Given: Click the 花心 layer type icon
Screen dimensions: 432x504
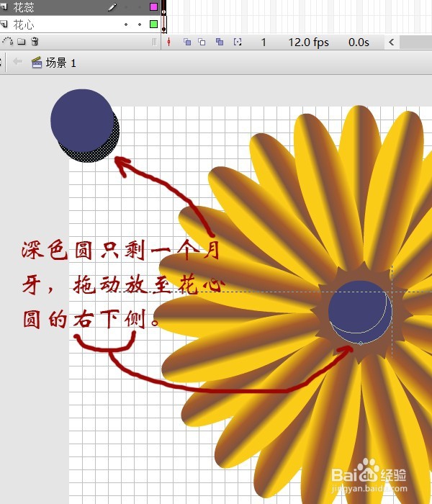Looking at the screenshot, I should click(4, 24).
